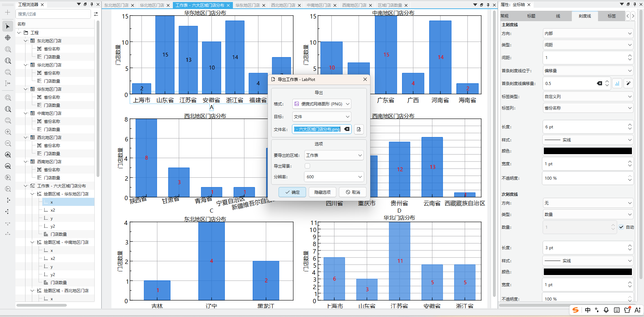
Task: Float the axis properties panel
Action: pyautogui.click(x=628, y=4)
